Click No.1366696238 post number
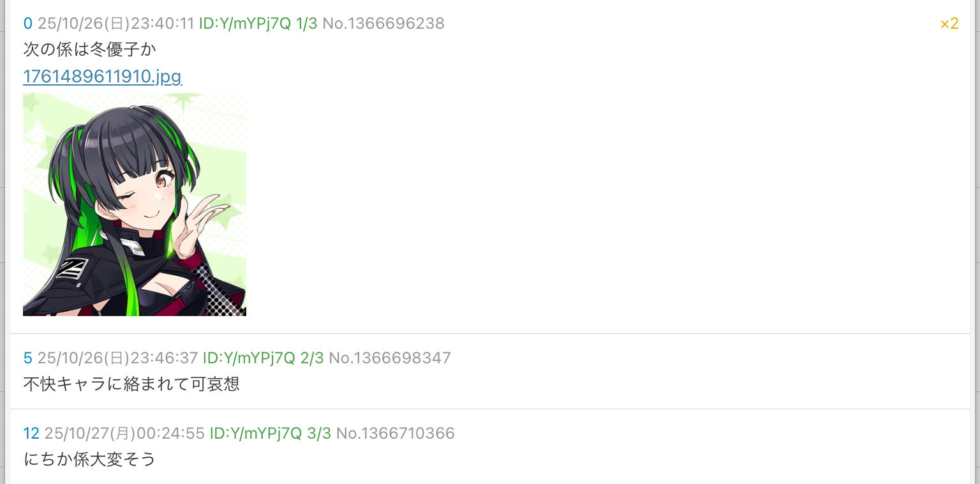 click(383, 24)
